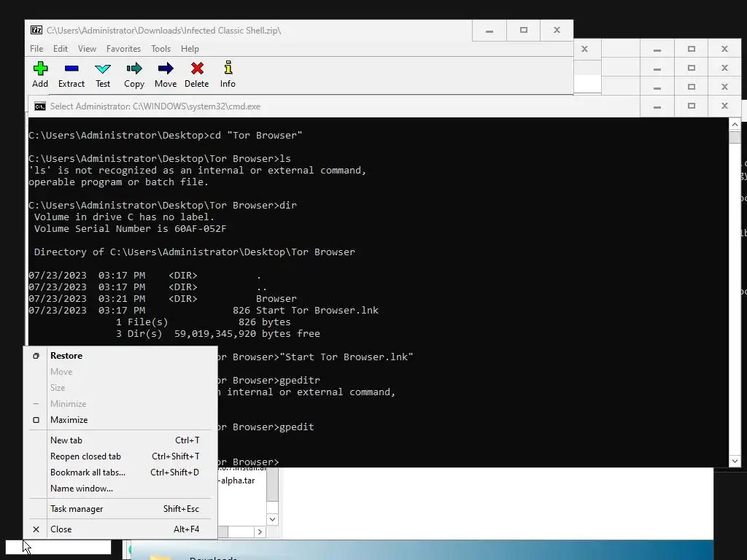Click horizontal scrollbar right arrow in file list
Screen dimensions: 747x560
(260, 532)
